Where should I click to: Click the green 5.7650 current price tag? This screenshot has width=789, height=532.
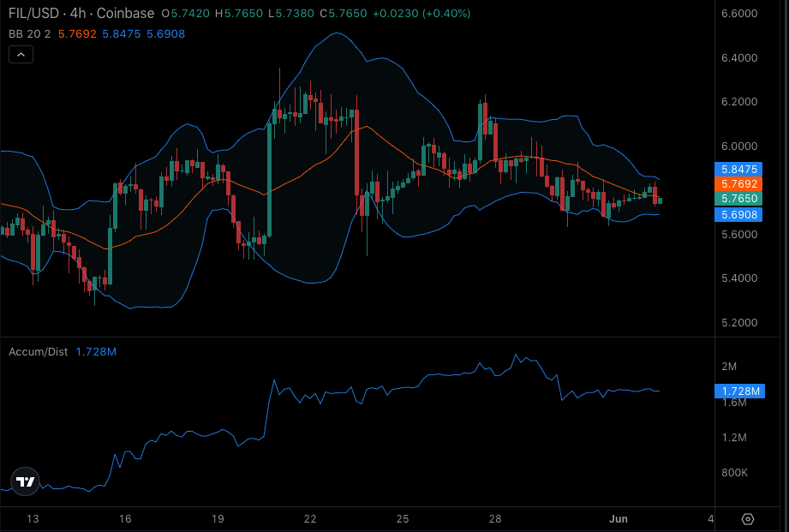point(738,198)
